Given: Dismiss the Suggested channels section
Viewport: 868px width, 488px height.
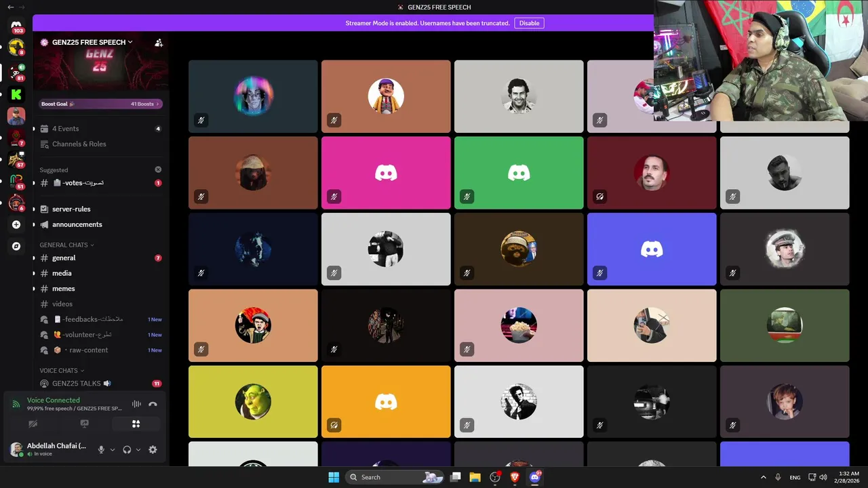Looking at the screenshot, I should click(x=158, y=169).
